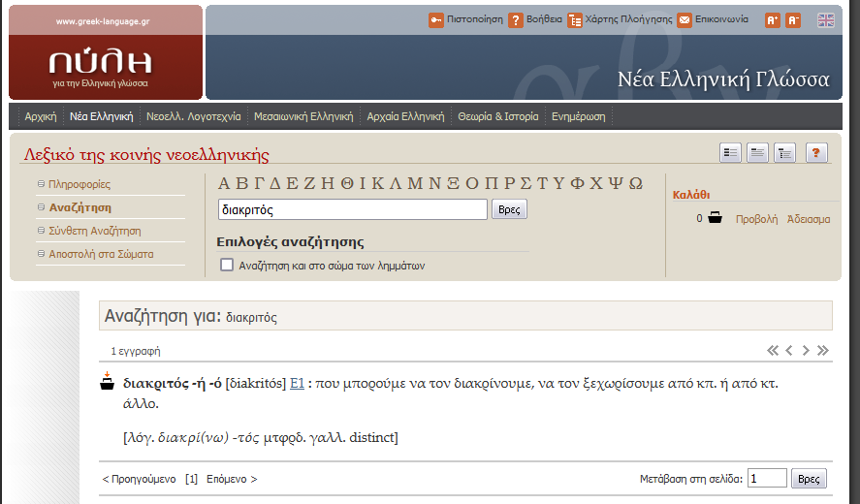Click the "1 εγγραφή" result count text
Viewport: 860px width, 504px height.
[136, 351]
